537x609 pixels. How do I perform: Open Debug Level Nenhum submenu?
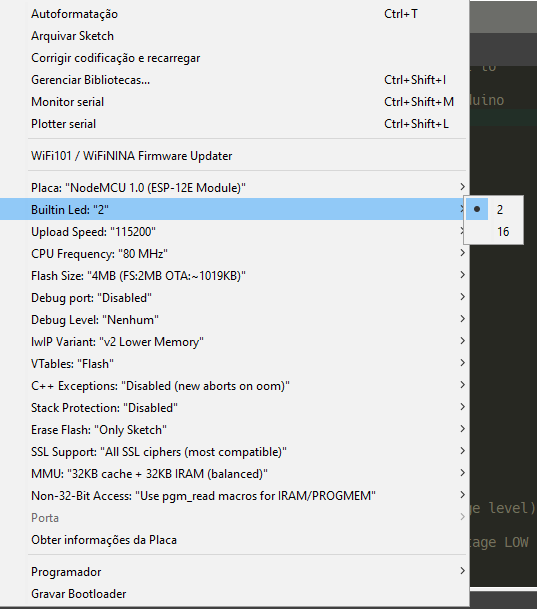point(235,320)
